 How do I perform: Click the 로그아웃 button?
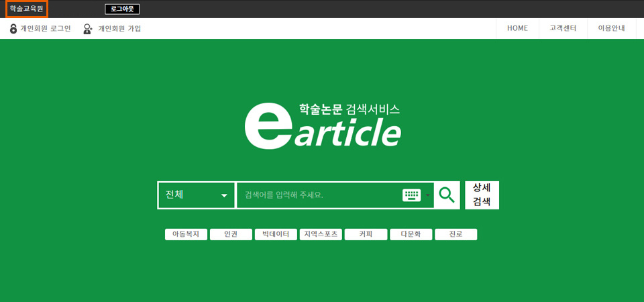(122, 9)
